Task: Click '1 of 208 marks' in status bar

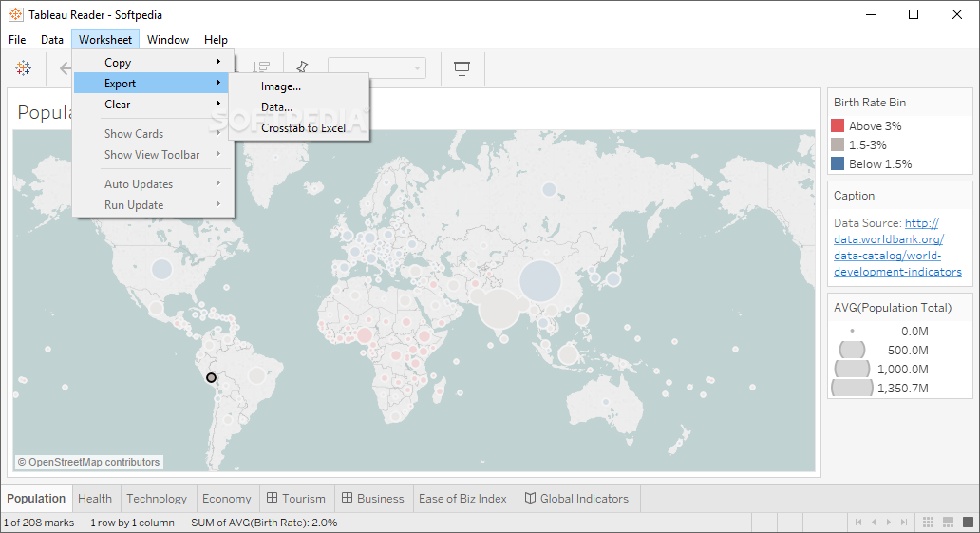Action: coord(39,523)
